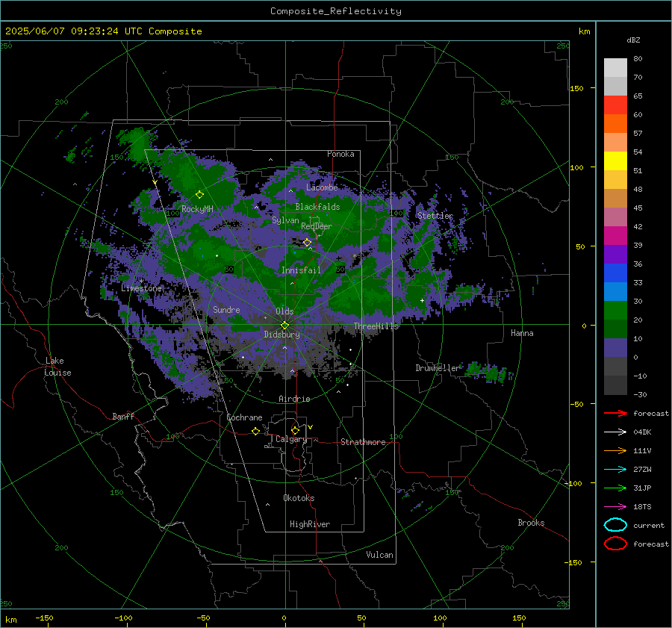The height and width of the screenshot is (628, 672).
Task: Click the Sylvan label
Action: 285,220
